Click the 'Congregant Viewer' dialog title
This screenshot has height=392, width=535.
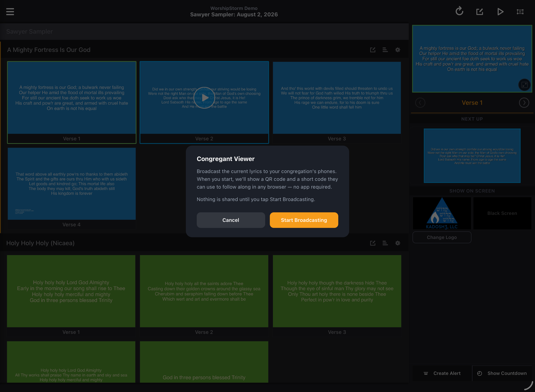[226, 159]
